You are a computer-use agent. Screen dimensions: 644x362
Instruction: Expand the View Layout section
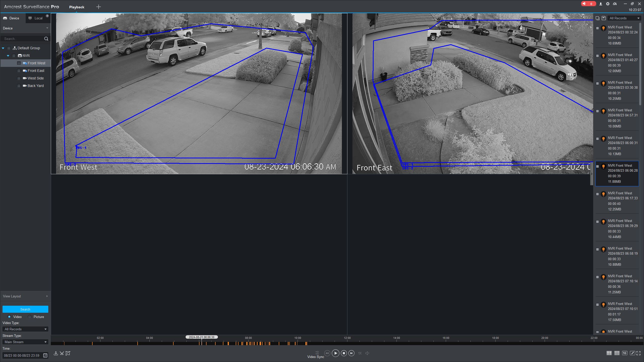tap(25, 296)
